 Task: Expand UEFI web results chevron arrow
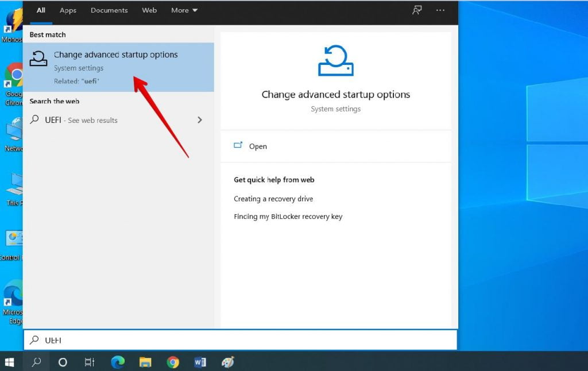point(200,119)
